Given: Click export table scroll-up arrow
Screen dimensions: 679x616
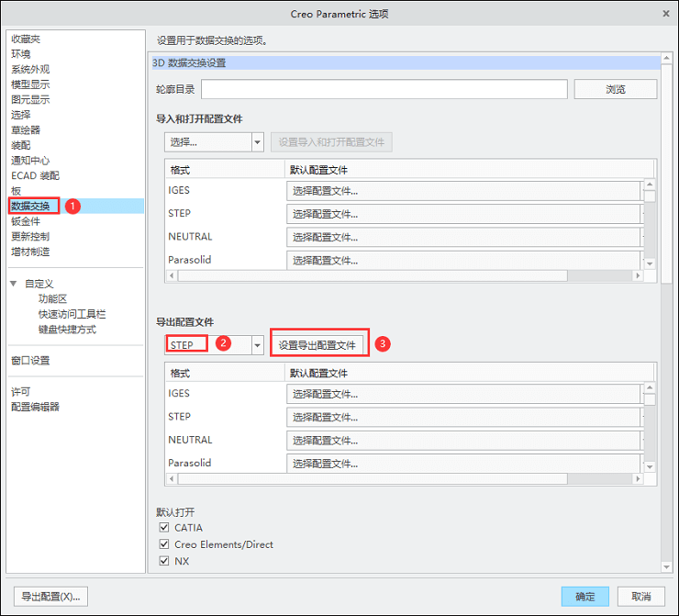Looking at the screenshot, I should (650, 387).
